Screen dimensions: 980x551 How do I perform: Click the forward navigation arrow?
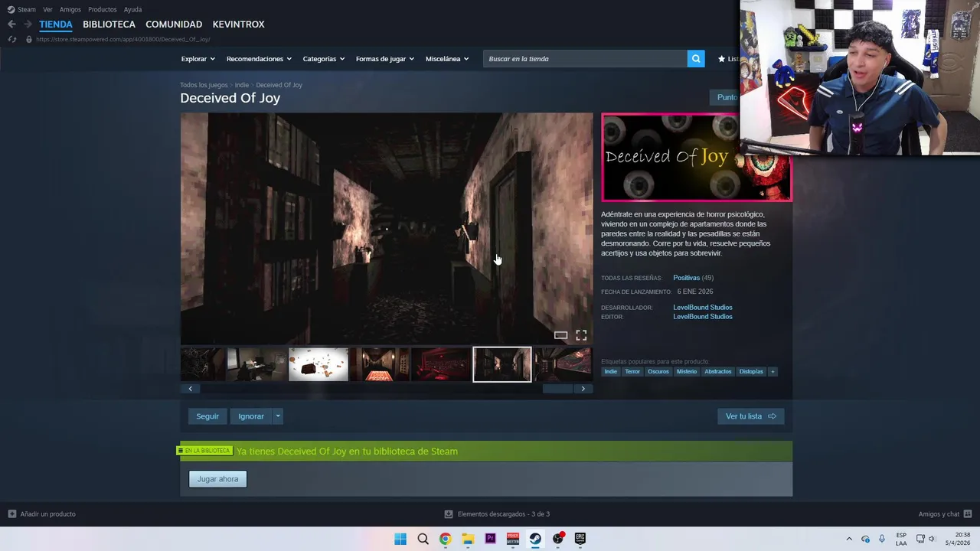28,24
